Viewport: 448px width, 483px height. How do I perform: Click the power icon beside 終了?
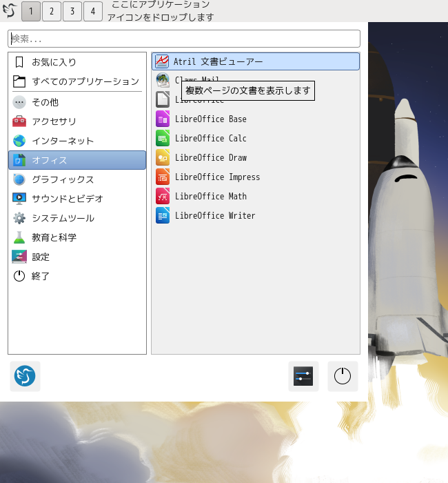[x=19, y=276]
